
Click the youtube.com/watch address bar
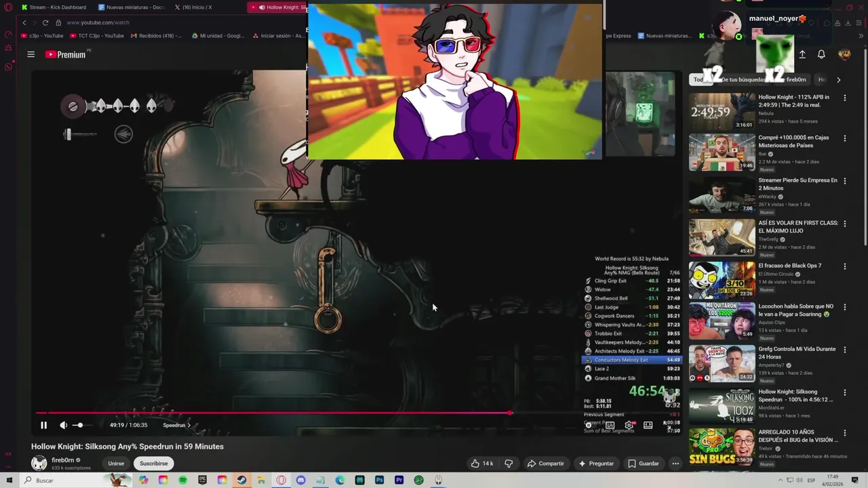(98, 22)
